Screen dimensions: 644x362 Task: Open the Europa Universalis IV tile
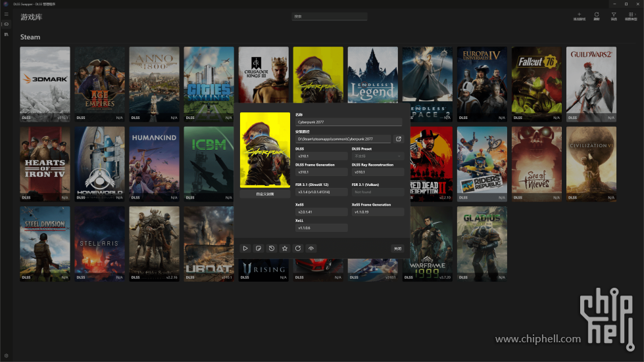[482, 84]
